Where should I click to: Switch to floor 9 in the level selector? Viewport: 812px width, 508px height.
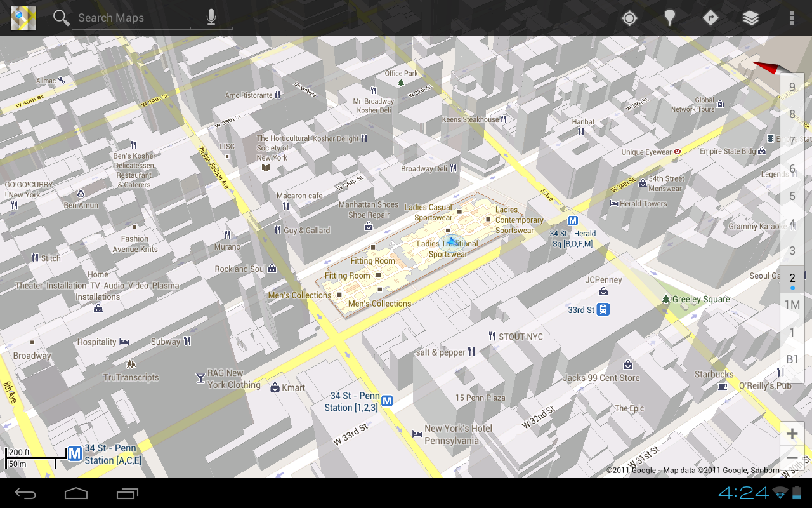tap(792, 86)
